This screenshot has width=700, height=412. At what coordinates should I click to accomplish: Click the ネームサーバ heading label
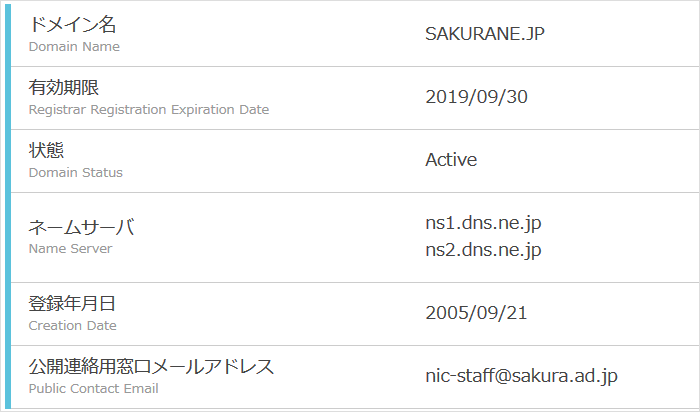tap(81, 228)
